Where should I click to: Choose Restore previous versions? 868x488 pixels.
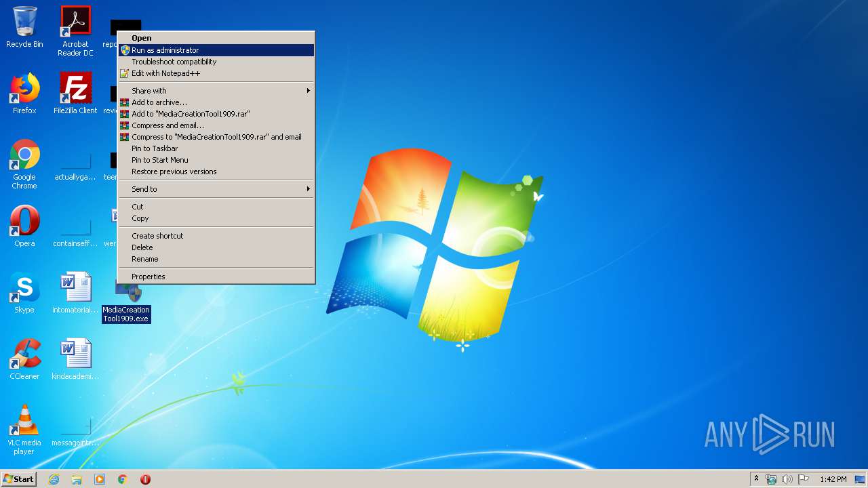click(x=216, y=171)
